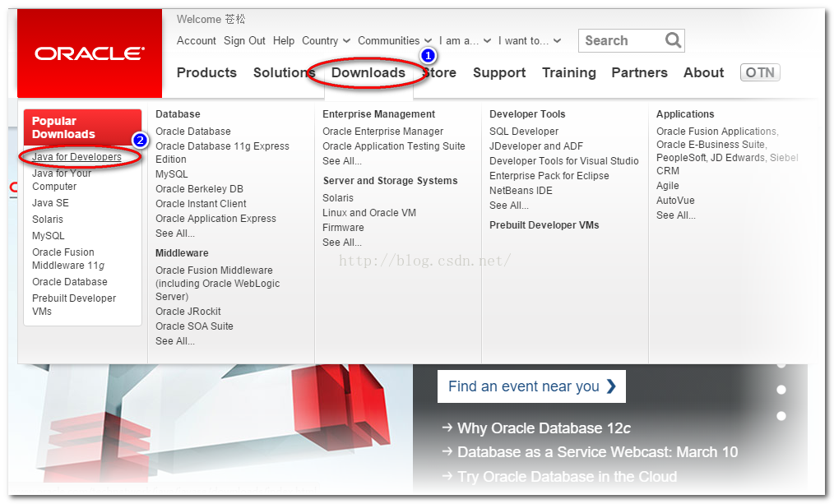Click See All under Applications
Screen dimensions: 834x504
[676, 215]
